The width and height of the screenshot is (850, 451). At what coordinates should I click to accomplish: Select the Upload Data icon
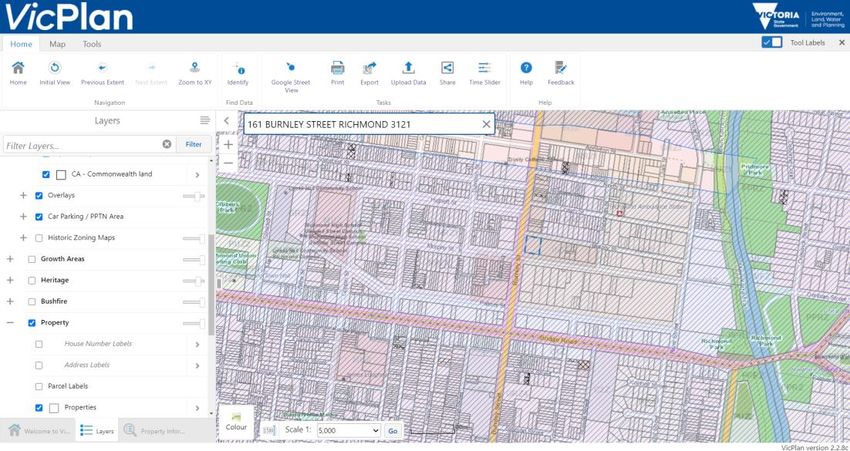click(408, 68)
